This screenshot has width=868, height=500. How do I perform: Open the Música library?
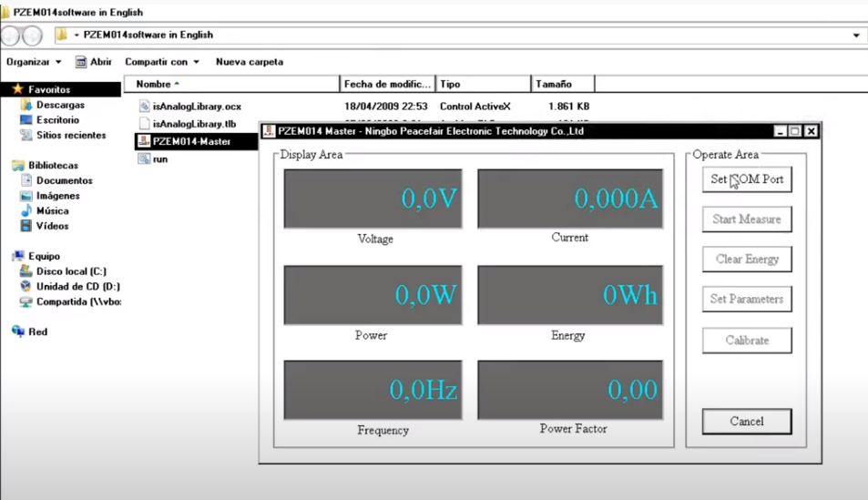(x=52, y=210)
